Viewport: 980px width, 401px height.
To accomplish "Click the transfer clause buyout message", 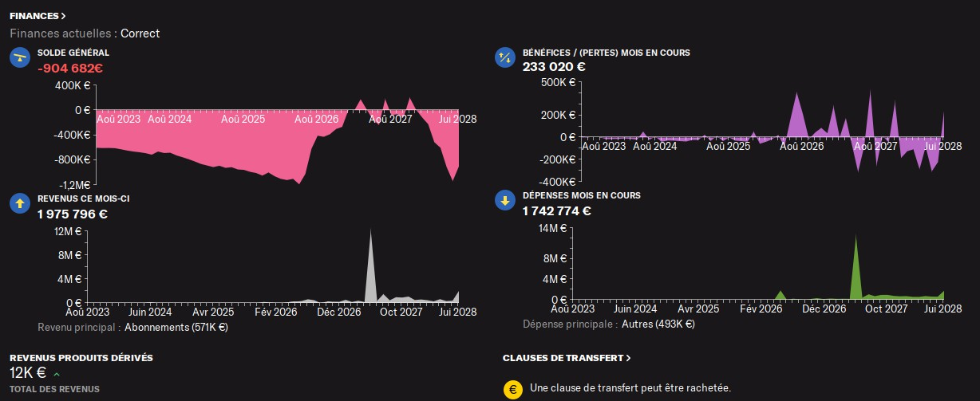I will point(630,388).
